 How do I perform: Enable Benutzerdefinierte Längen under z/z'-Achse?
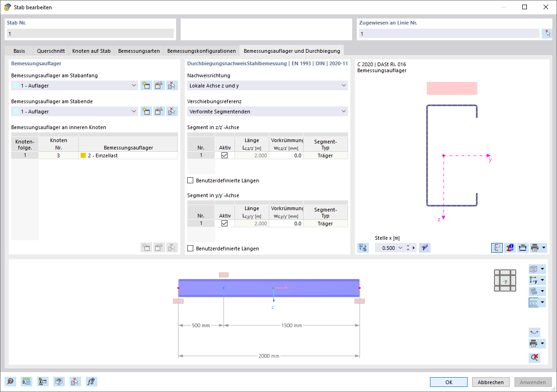click(x=190, y=180)
